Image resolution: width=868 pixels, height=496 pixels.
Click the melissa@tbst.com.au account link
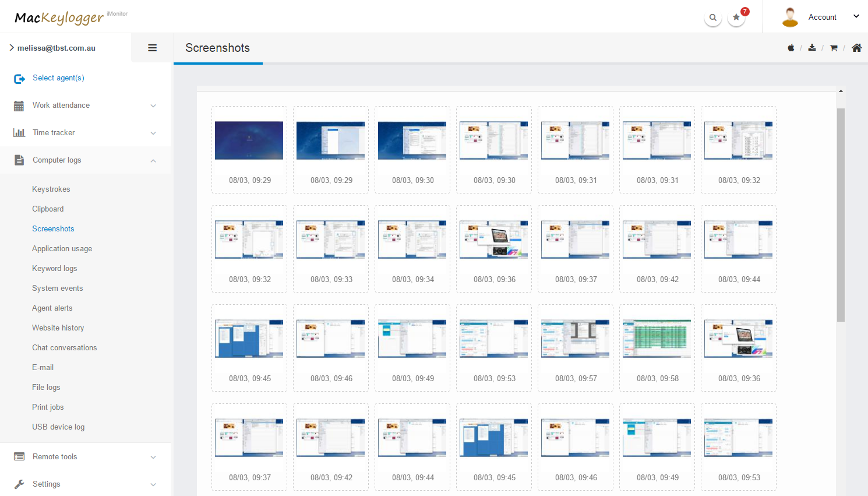(56, 48)
